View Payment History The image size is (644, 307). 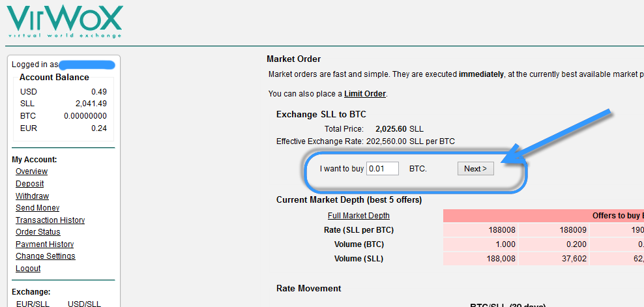click(44, 244)
